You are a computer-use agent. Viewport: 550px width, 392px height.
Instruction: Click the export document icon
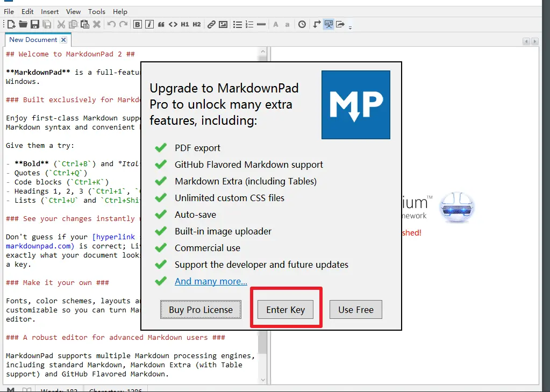[340, 24]
